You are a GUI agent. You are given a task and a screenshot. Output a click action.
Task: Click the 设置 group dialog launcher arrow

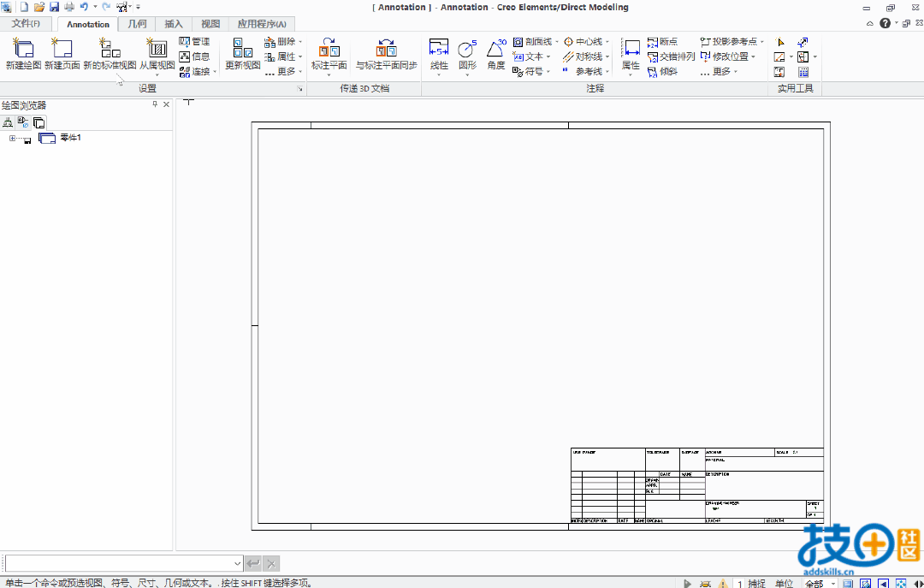pos(299,88)
